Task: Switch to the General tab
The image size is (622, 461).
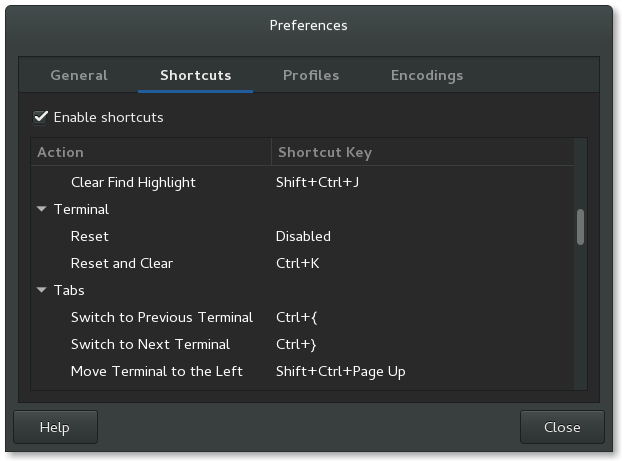Action: pyautogui.click(x=79, y=75)
